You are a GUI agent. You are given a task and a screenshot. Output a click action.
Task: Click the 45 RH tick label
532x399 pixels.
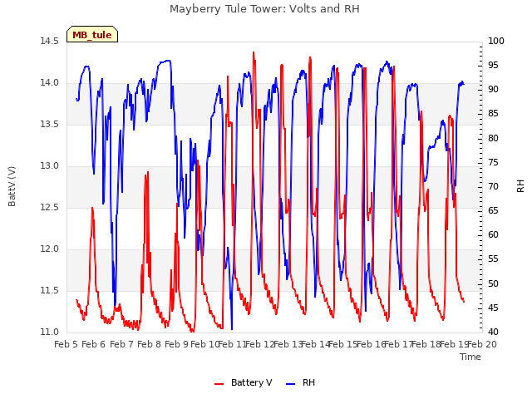point(493,308)
